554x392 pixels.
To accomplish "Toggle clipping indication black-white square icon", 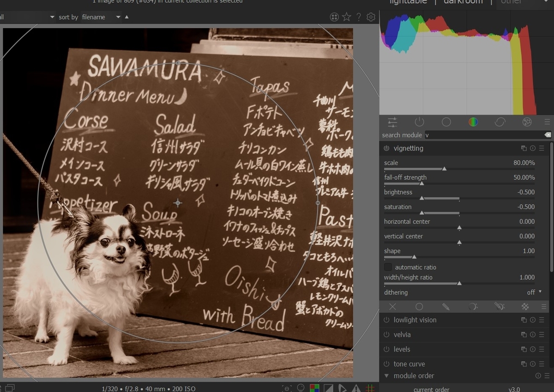I will point(328,388).
